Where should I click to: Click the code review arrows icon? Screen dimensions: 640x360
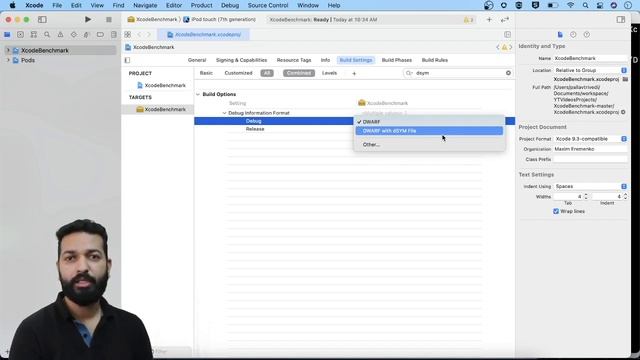(x=505, y=20)
